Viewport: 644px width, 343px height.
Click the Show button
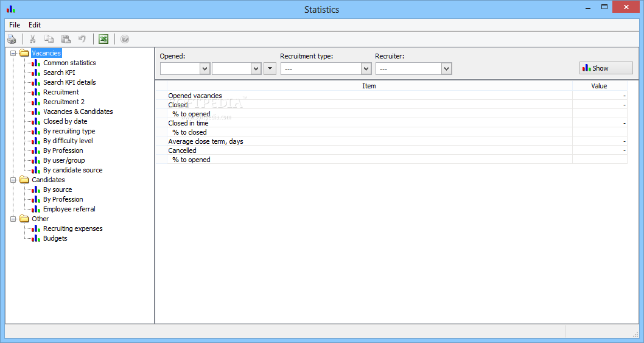(x=606, y=68)
